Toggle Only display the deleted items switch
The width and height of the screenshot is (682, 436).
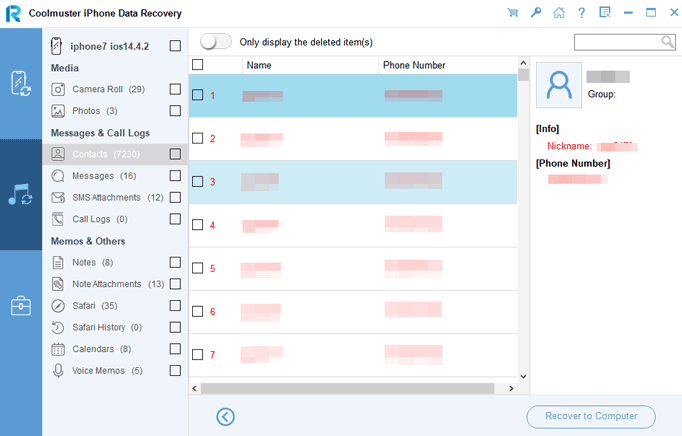(216, 42)
